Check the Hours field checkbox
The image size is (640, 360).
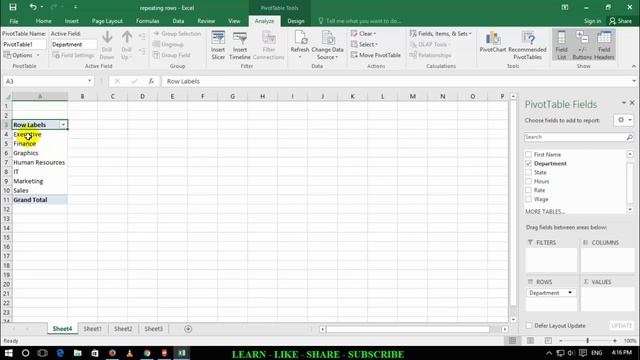click(529, 181)
